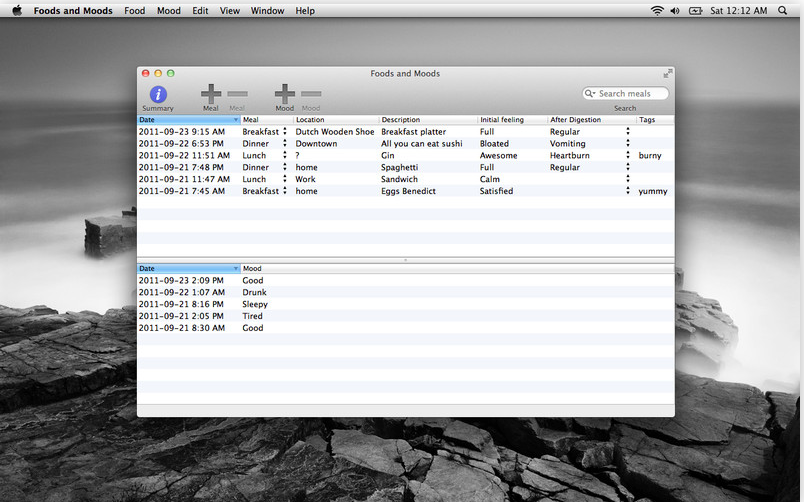804x502 pixels.
Task: Open Meal popup for Eggs Benedict row
Action: 285,190
